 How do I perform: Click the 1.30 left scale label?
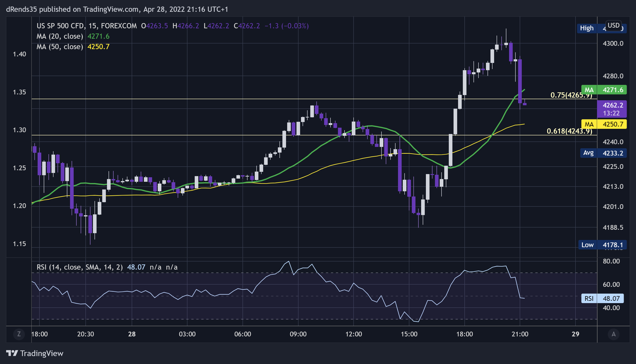(x=19, y=130)
